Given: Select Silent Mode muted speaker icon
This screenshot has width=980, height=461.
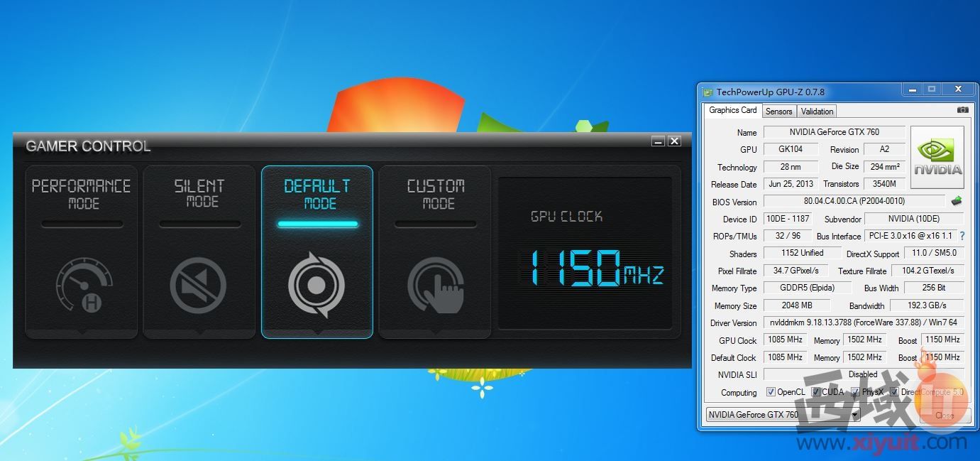Looking at the screenshot, I should (x=198, y=286).
